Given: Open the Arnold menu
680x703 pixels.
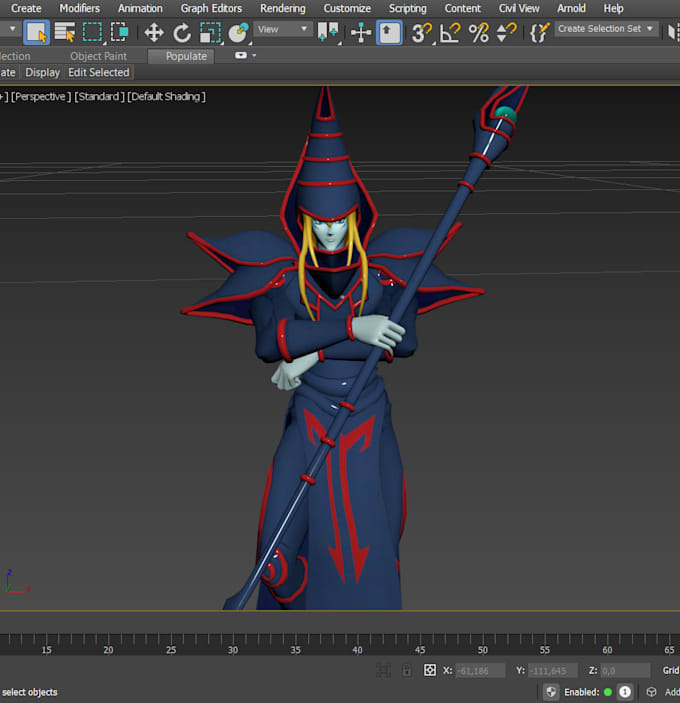Looking at the screenshot, I should tap(571, 8).
